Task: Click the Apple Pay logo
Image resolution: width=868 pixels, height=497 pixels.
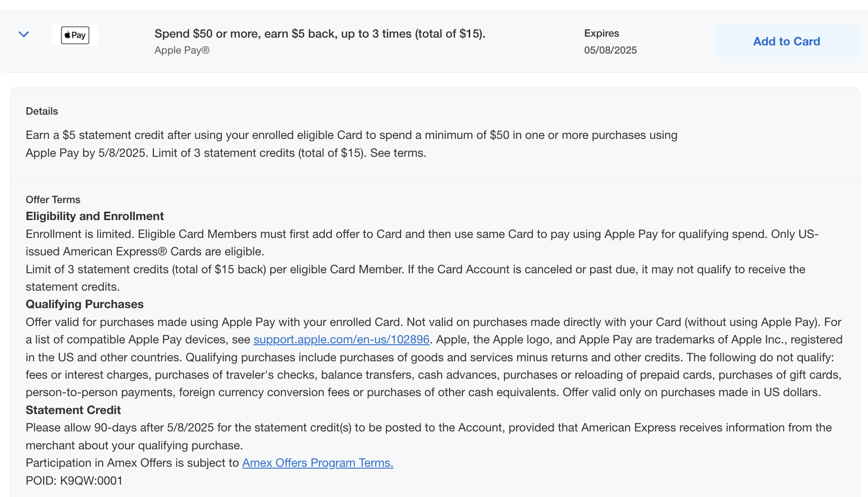Action: click(75, 35)
